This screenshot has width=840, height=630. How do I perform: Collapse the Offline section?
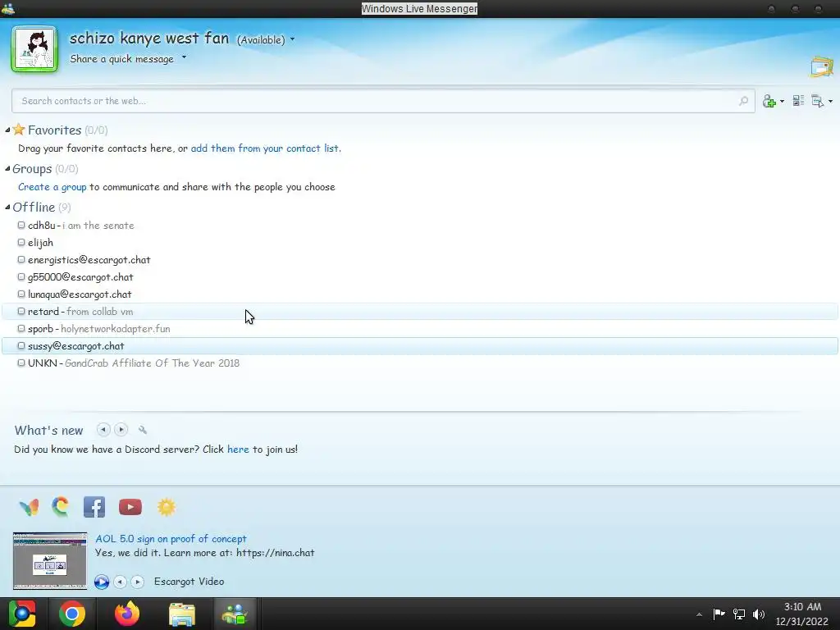coord(7,208)
